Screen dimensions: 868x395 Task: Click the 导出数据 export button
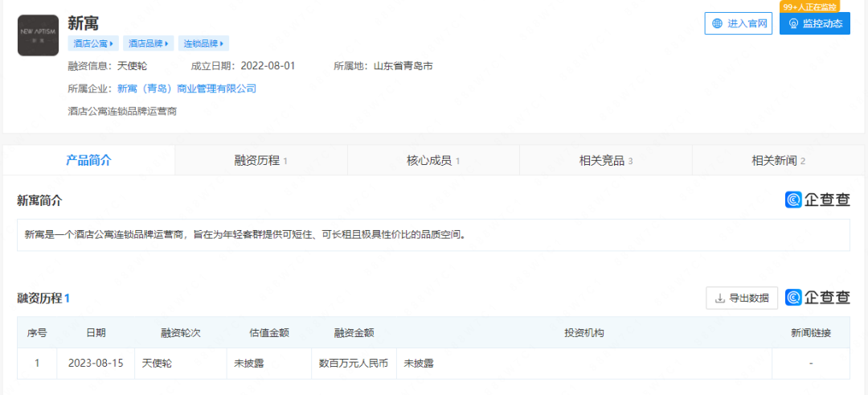742,298
